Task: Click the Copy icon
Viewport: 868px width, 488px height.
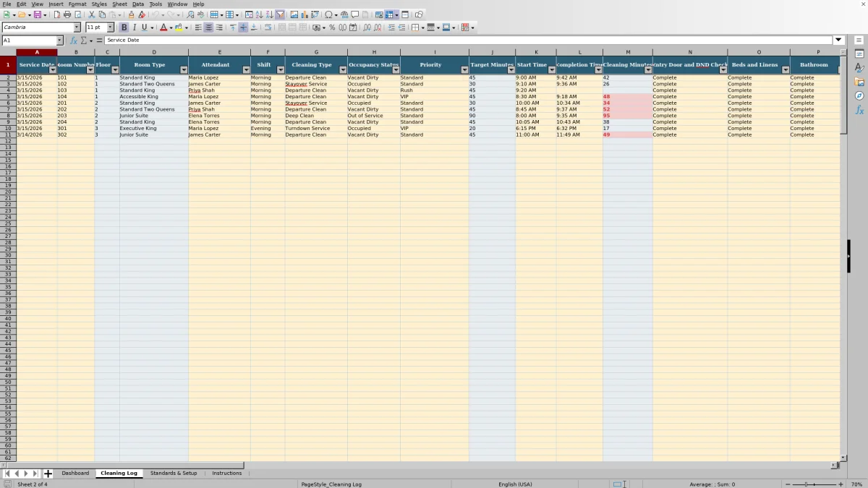Action: tap(102, 14)
